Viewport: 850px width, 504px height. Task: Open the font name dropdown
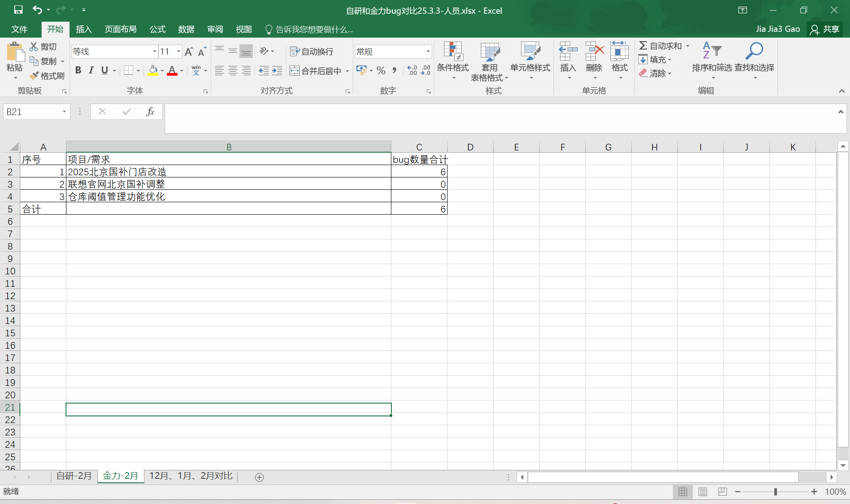pos(155,52)
